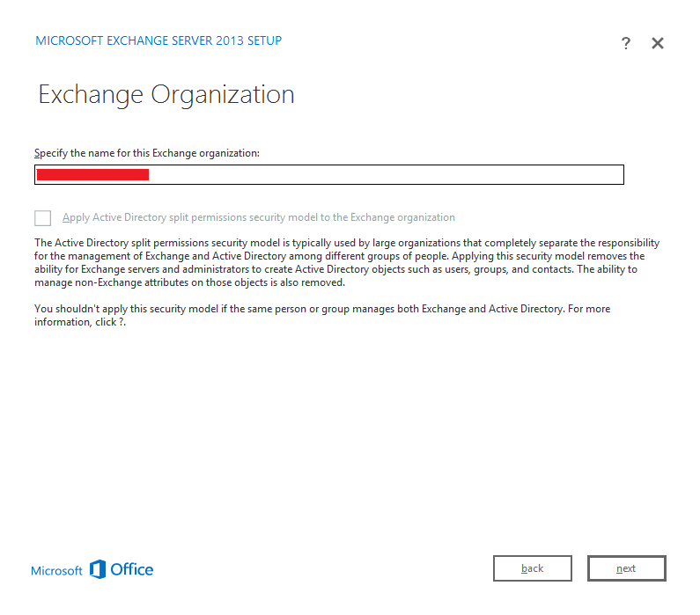This screenshot has height=615, width=700.
Task: Click paragraph starting 'You shouldn't apply this security model'
Action: coord(322,315)
